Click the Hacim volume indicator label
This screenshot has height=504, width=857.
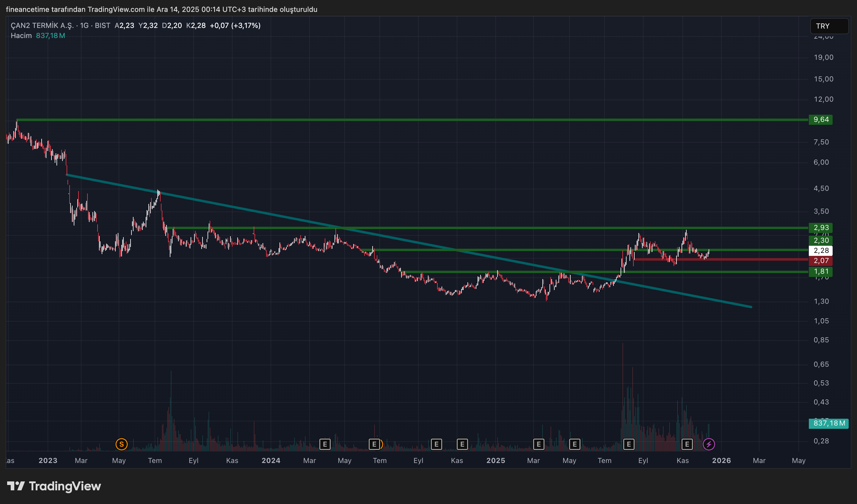pyautogui.click(x=21, y=36)
